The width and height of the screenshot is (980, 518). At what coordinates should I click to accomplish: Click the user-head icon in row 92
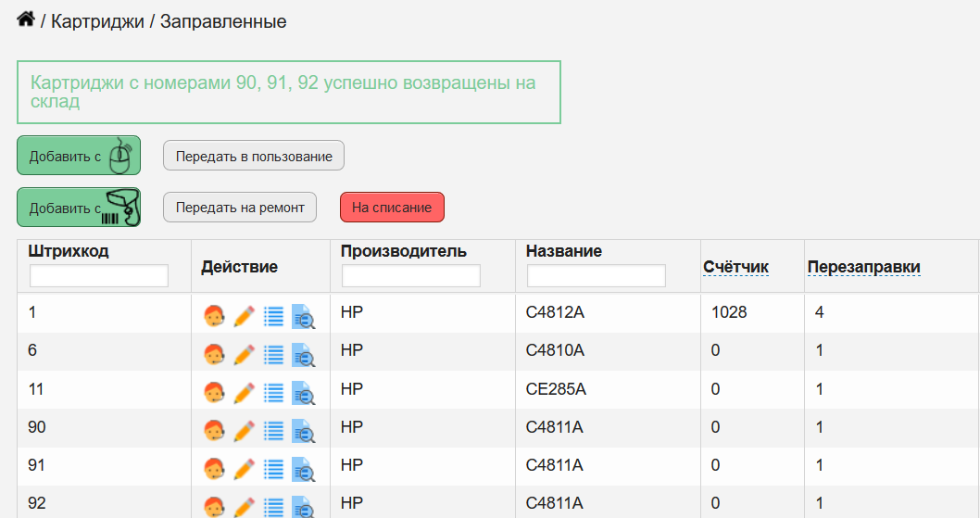(x=214, y=507)
